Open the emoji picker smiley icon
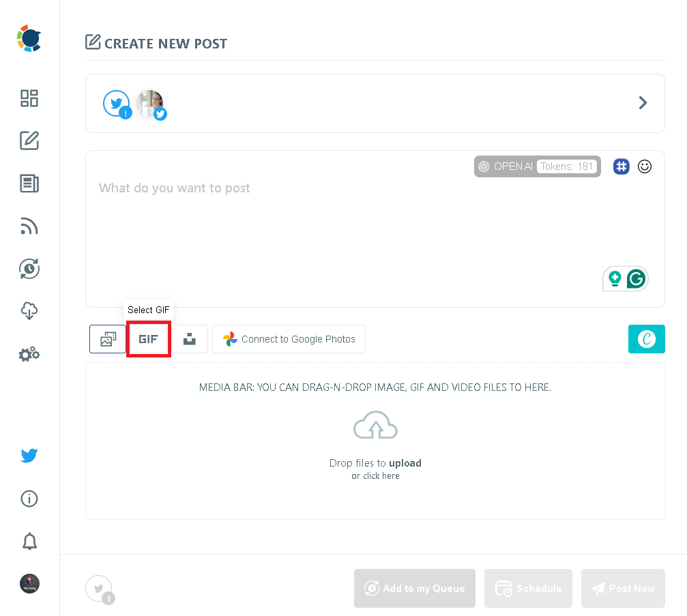687x616 pixels. (645, 166)
